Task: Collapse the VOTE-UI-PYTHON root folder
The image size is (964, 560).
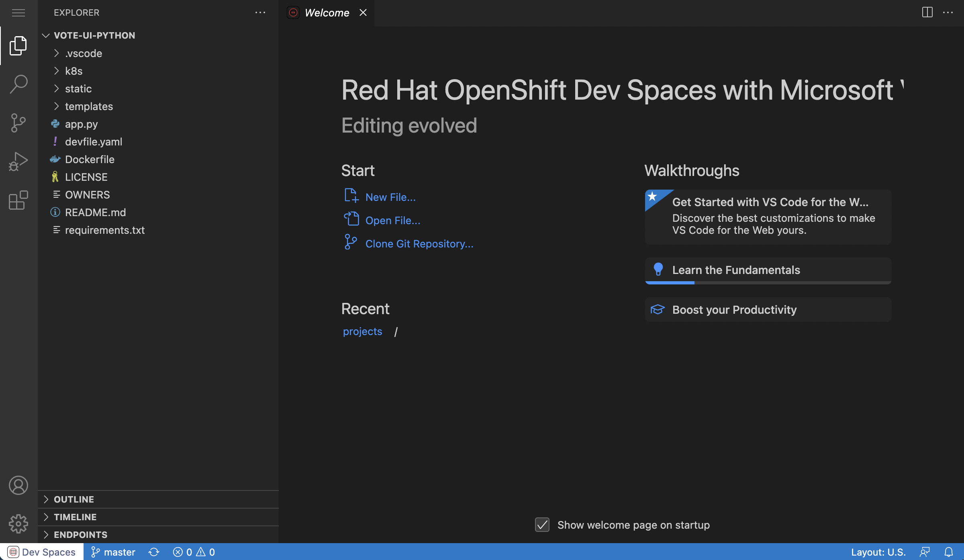Action: point(158,35)
